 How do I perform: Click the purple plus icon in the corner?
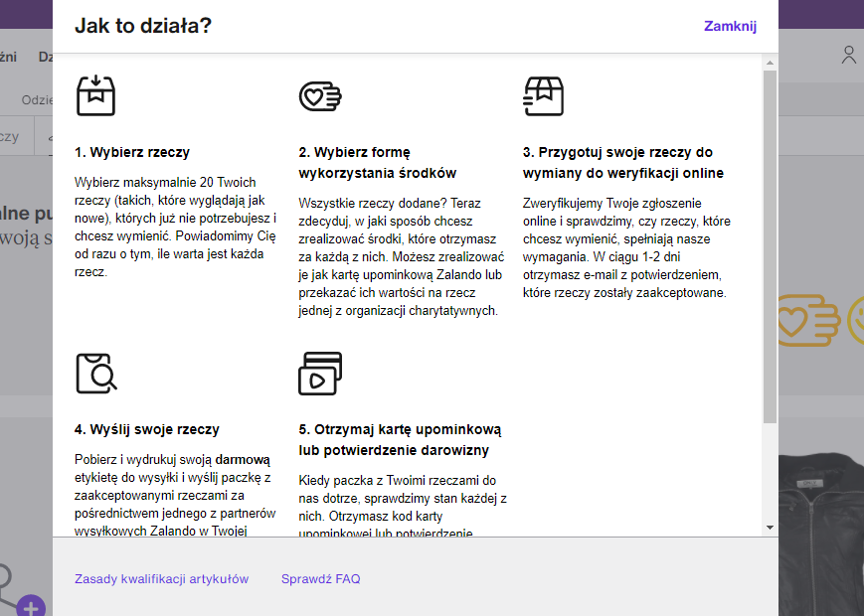[31, 606]
